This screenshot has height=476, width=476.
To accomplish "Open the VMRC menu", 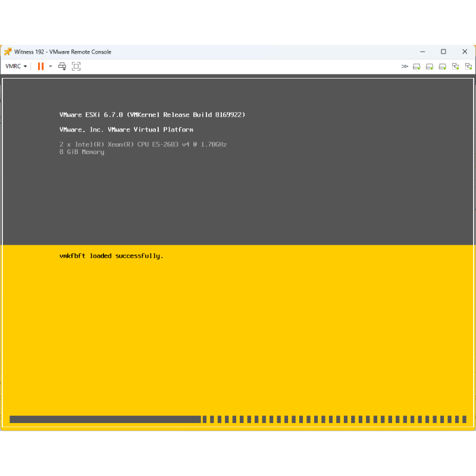I will (x=16, y=66).
